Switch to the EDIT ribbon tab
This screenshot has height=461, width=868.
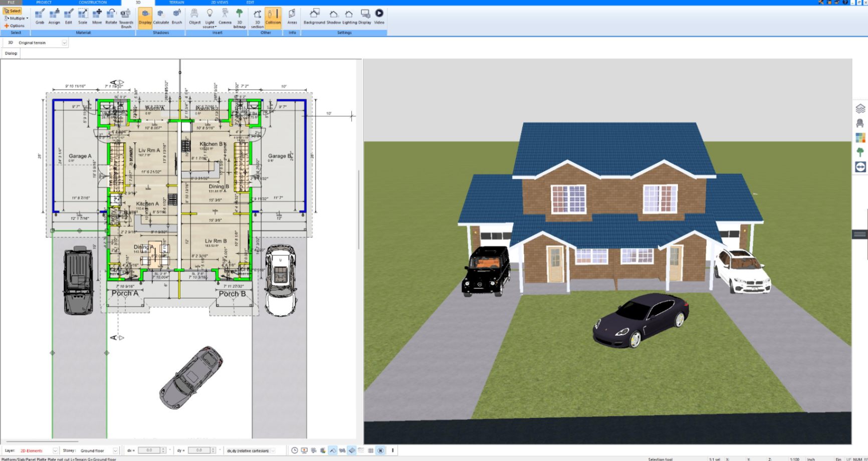(x=250, y=3)
